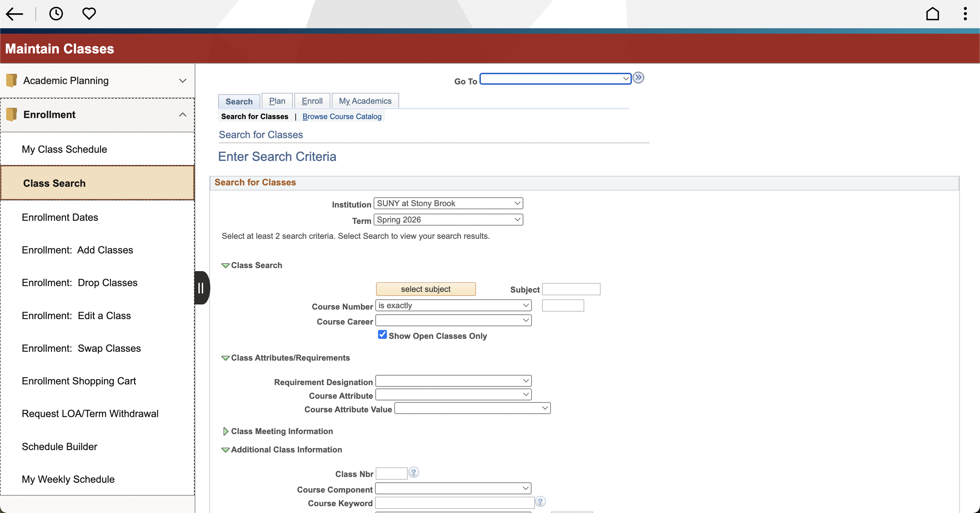
Task: Open Enrollment: Add Classes
Action: (97, 250)
